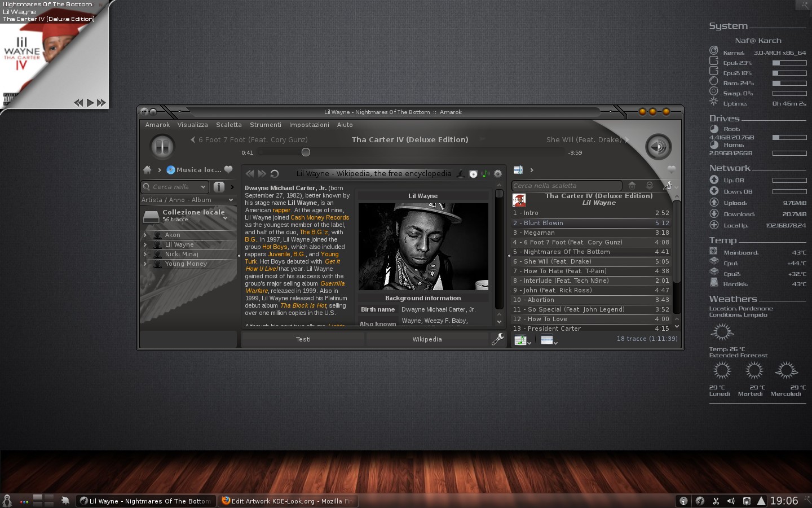This screenshot has height=508, width=812.
Task: Open the Visualizza menu
Action: point(192,125)
